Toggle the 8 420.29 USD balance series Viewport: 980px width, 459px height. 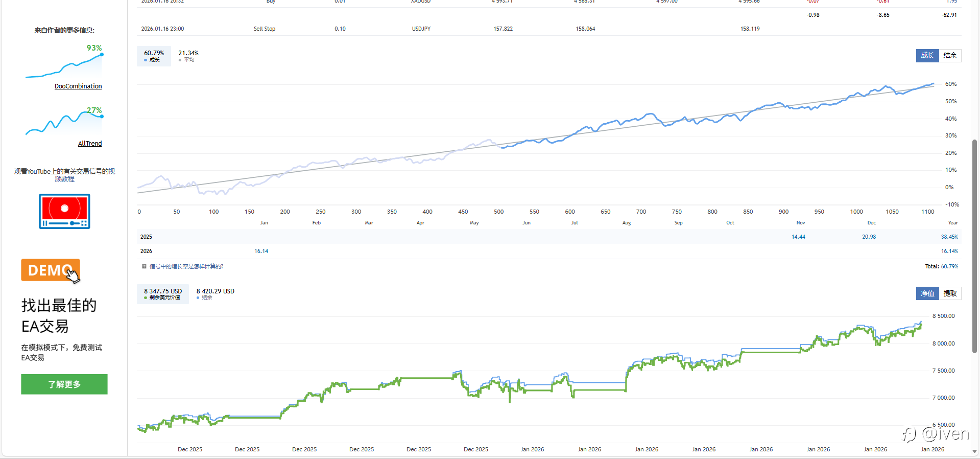[215, 294]
